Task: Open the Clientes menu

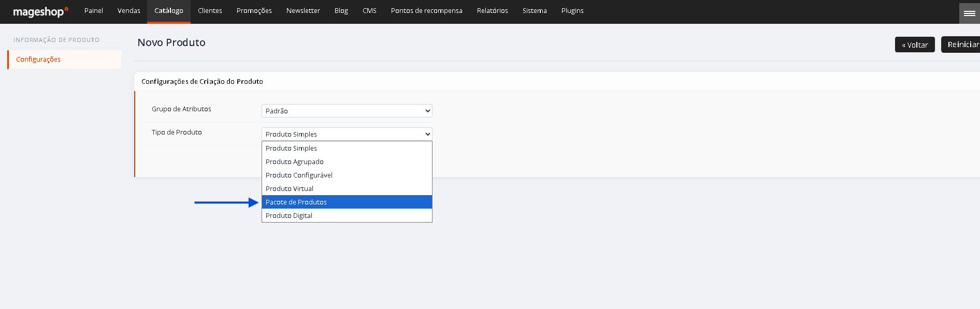Action: click(210, 11)
